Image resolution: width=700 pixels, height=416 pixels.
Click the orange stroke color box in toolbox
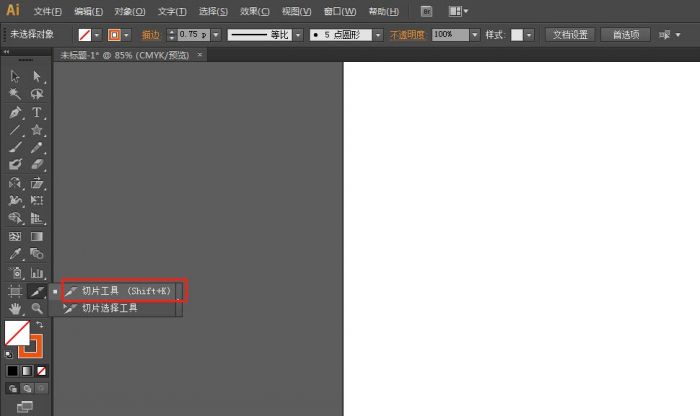[29, 346]
